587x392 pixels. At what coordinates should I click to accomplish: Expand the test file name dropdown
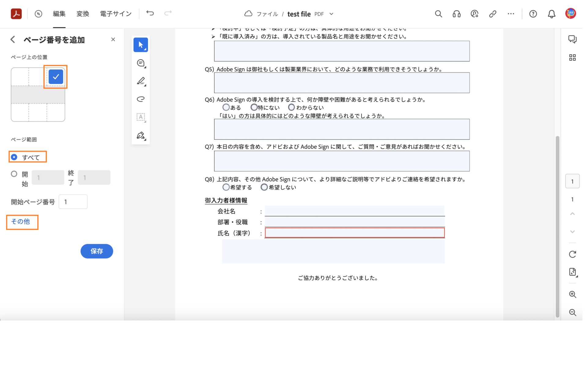coord(331,14)
